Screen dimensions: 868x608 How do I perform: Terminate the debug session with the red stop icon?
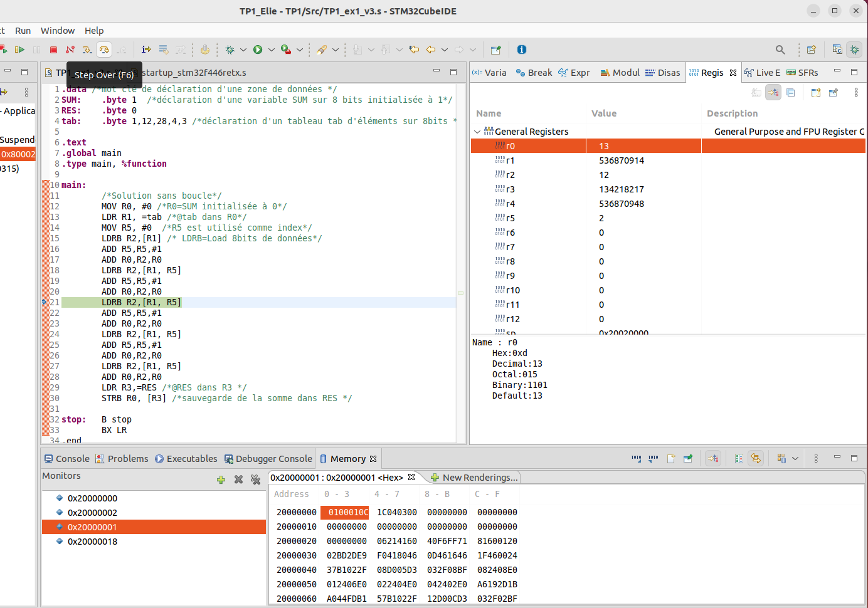[x=54, y=50]
